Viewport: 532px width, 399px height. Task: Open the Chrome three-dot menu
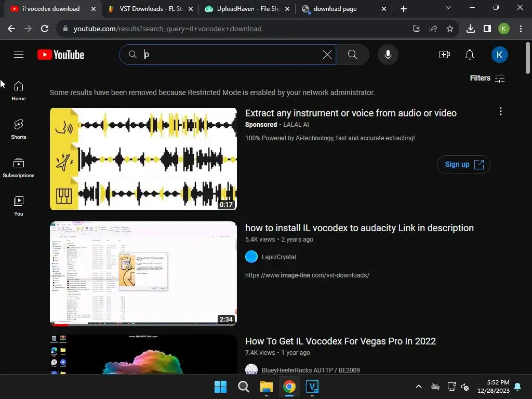tap(521, 29)
